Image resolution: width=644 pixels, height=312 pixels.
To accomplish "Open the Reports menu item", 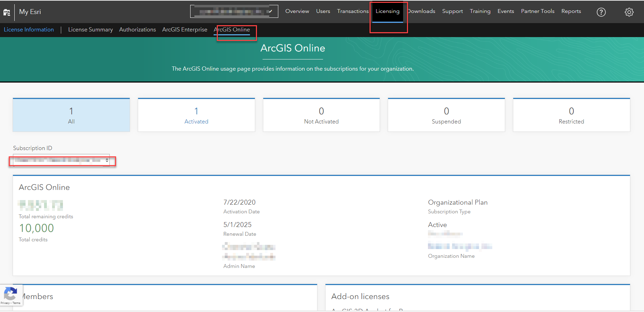I will [571, 11].
